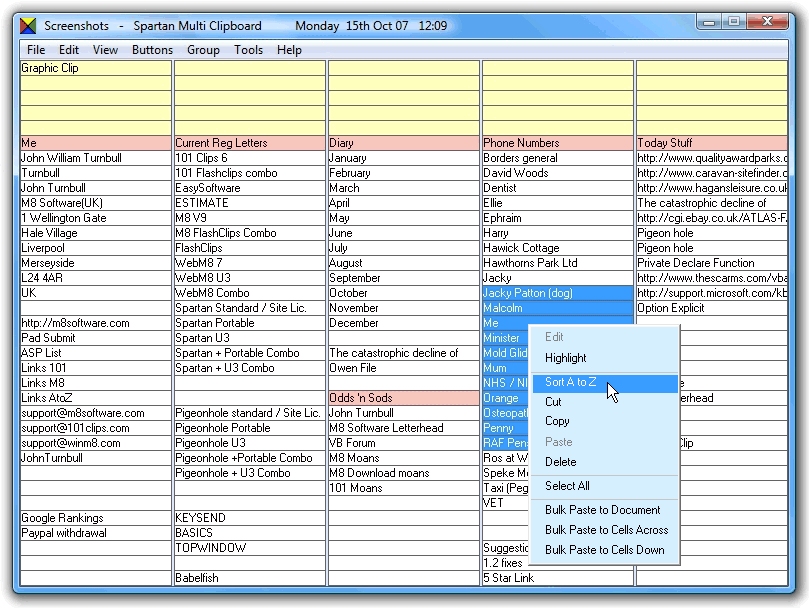Viewport: 809px width, 608px height.
Task: Open the Help menu
Action: click(x=289, y=50)
